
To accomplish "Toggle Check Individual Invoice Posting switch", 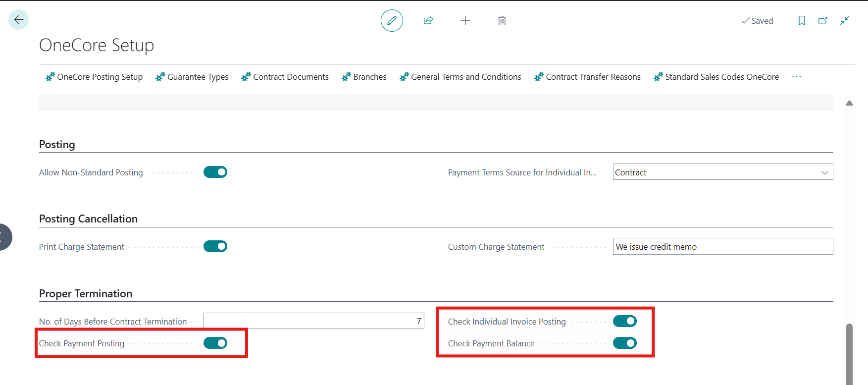I will pyautogui.click(x=624, y=321).
